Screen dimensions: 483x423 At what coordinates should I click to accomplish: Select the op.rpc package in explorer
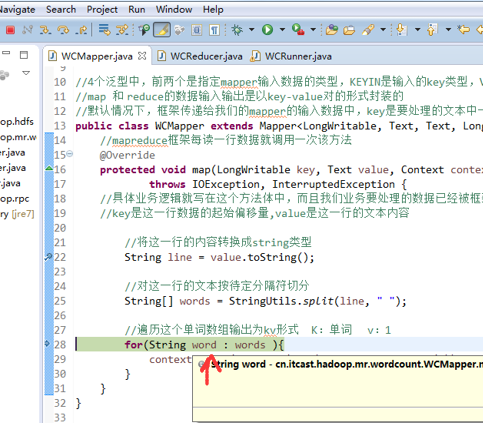coord(14,199)
